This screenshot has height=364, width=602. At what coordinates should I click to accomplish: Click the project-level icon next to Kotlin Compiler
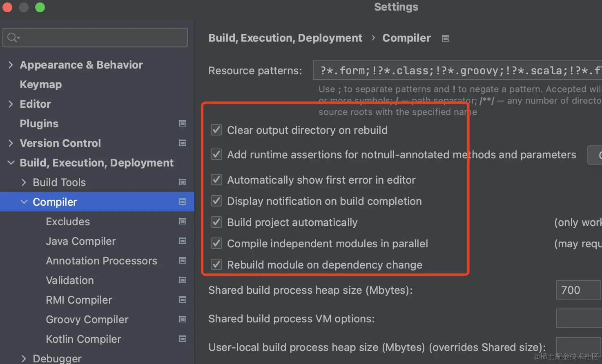183,339
